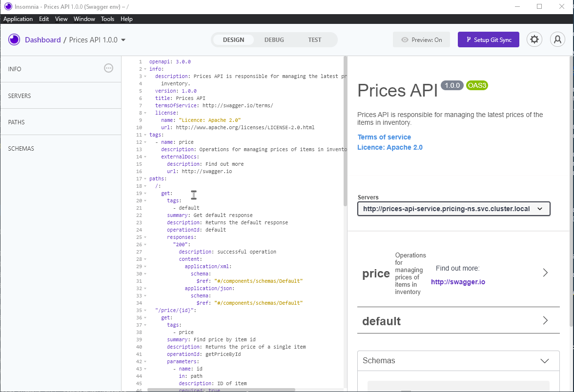574x392 pixels.
Task: Collapse the info block fold arrow on line 2
Action: tap(145, 69)
